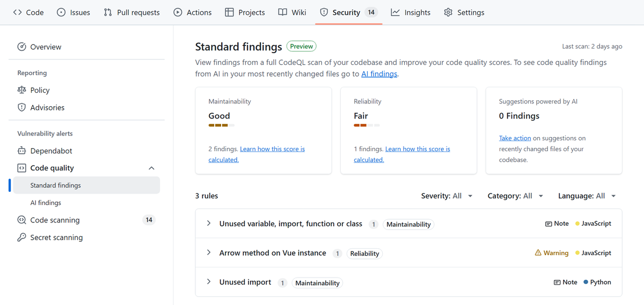Click the Code scanning icon in sidebar
The width and height of the screenshot is (644, 305).
(22, 220)
